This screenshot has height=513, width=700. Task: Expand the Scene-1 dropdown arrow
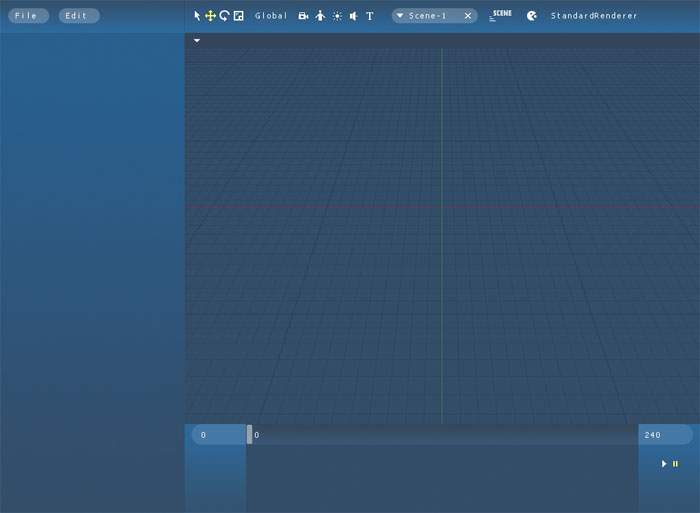400,16
